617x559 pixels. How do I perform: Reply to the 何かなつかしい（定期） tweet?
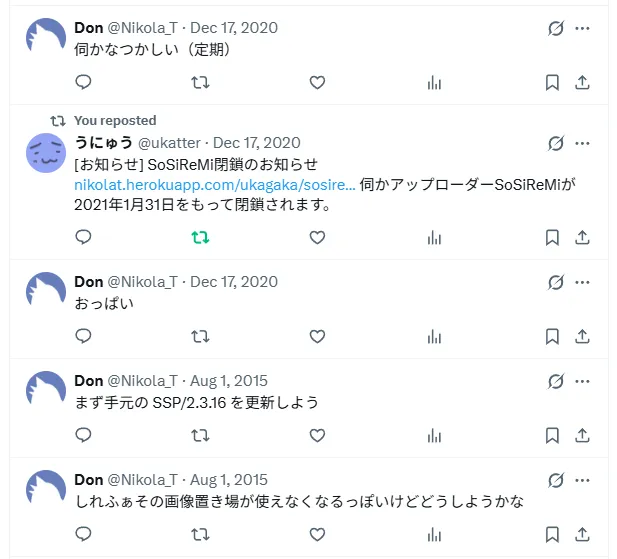[84, 83]
